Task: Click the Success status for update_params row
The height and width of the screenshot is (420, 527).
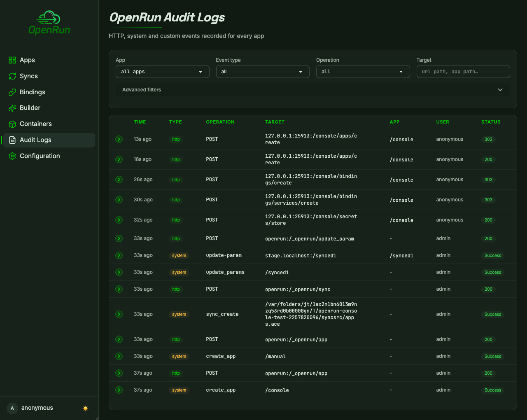Action: (493, 272)
